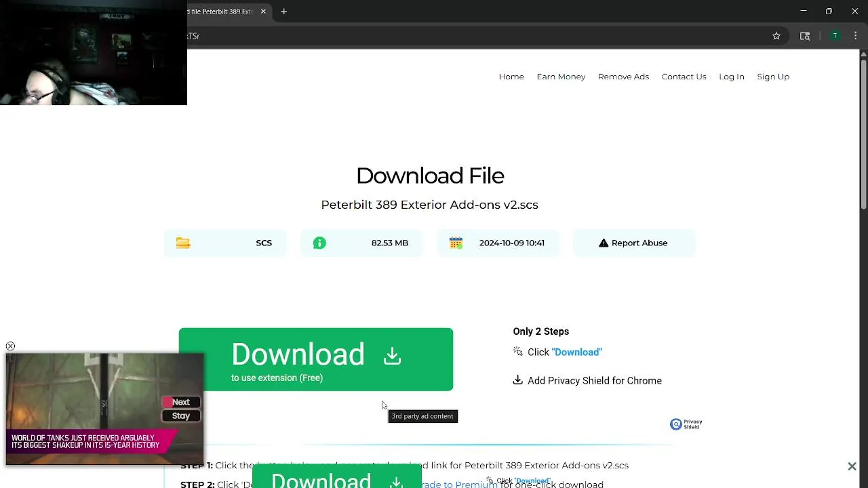Viewport: 868px width, 488px height.
Task: Click download icon beside Add Privacy Shield
Action: coord(518,380)
